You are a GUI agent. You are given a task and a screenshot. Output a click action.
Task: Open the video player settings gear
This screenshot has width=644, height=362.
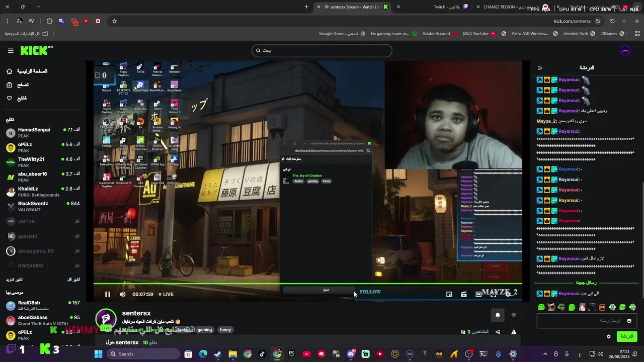click(x=508, y=294)
